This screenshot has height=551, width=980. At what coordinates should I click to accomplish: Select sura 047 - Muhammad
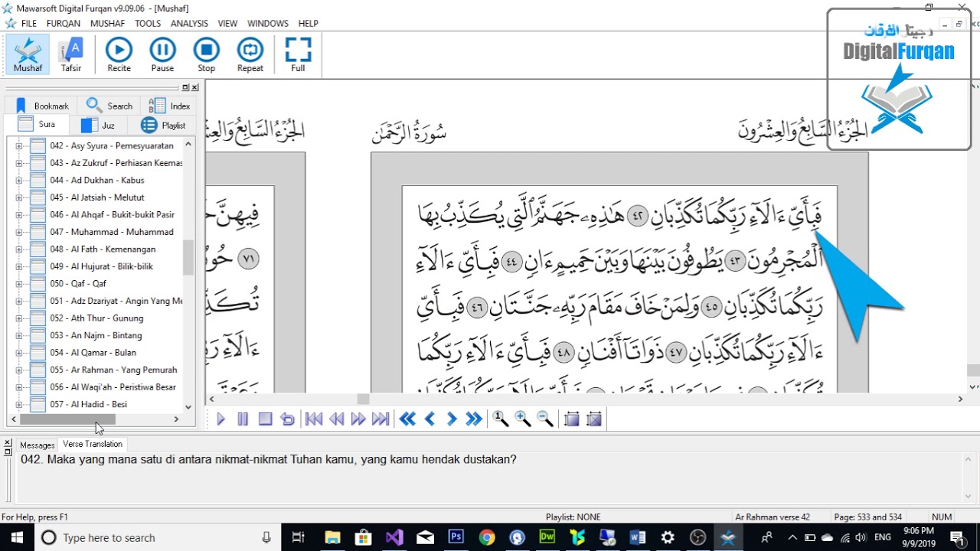click(x=112, y=232)
